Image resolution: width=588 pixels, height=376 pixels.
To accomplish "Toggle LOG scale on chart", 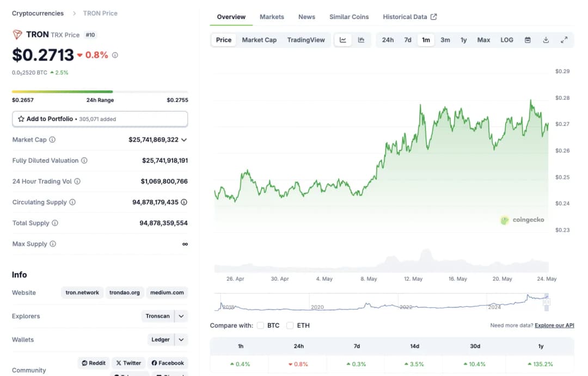I will [506, 40].
